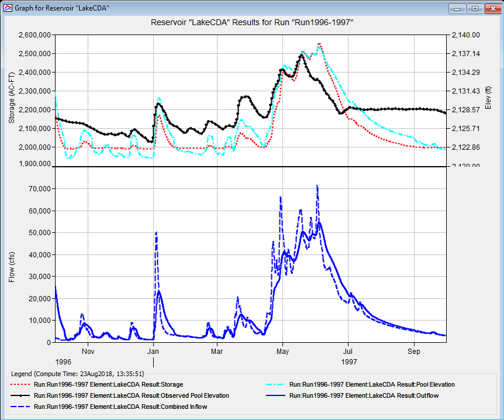This screenshot has width=504, height=420.
Task: Minimize the LakeCDA graph window
Action: 457,9
